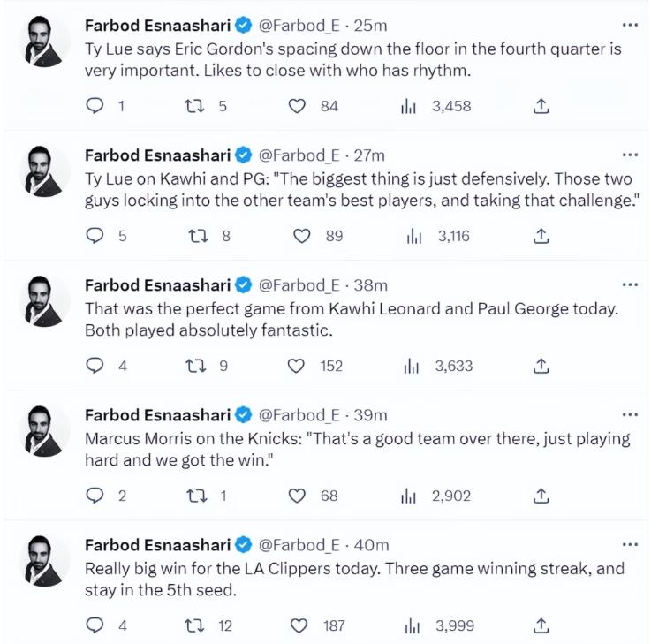Open @Farbod_E handle on the 39m tweet
Image resolution: width=651 pixels, height=644 pixels.
point(299,415)
